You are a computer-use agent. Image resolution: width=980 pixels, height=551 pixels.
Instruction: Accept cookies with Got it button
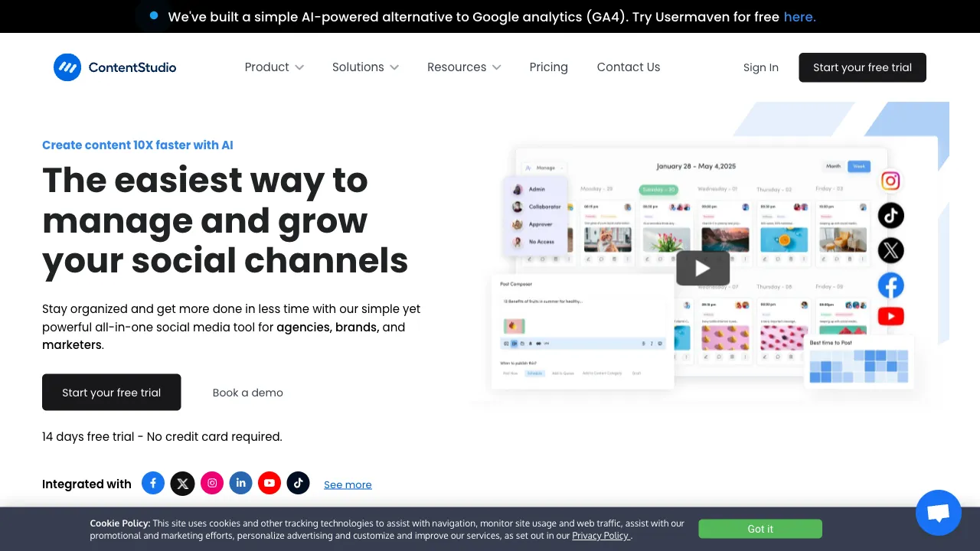(760, 529)
